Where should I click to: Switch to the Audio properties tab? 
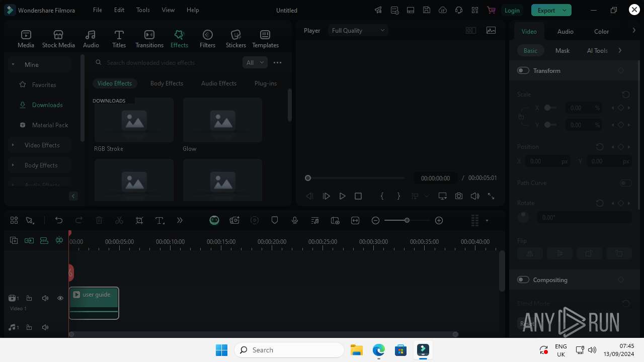click(566, 31)
